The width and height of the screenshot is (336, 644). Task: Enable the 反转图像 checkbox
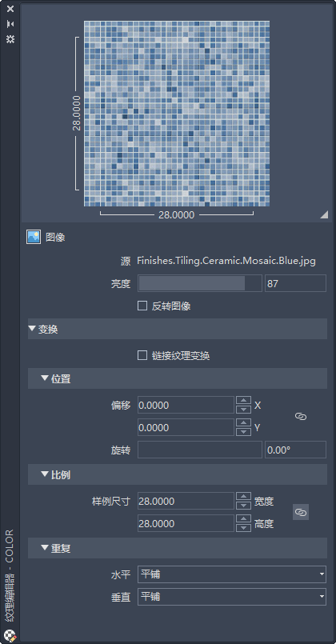(x=142, y=306)
